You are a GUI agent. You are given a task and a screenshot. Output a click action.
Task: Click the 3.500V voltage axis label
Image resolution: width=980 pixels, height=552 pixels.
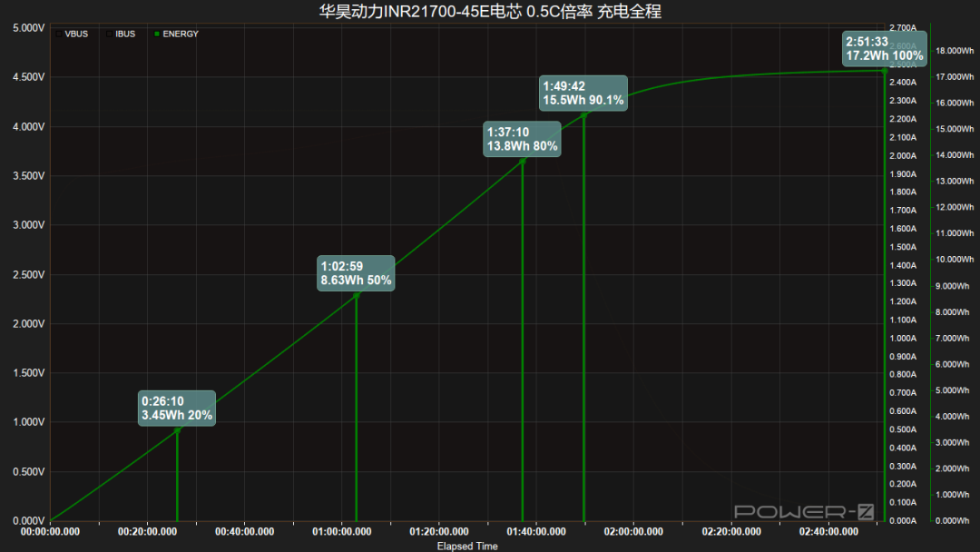click(x=29, y=175)
